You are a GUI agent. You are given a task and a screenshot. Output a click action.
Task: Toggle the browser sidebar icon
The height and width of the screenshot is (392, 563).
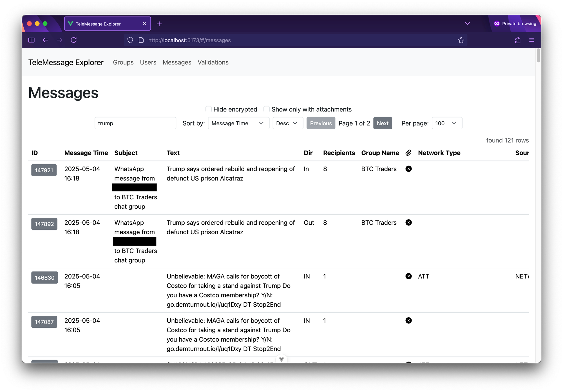[x=31, y=40]
